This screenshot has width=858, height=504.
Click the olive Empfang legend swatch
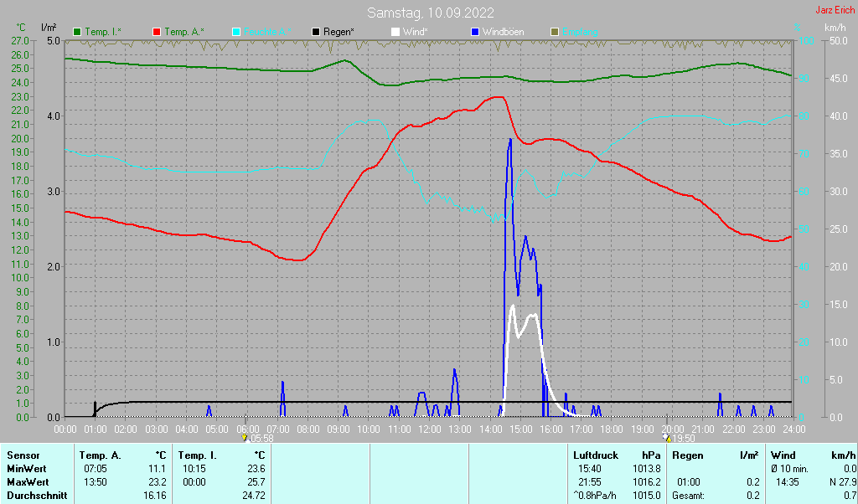click(554, 33)
